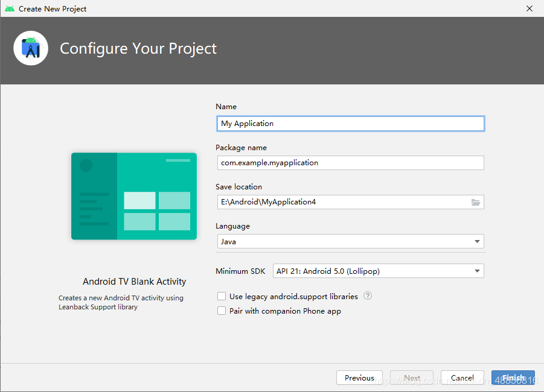Expand the Minimum SDK dropdown
Screen dimensions: 544x392
[x=378, y=271]
